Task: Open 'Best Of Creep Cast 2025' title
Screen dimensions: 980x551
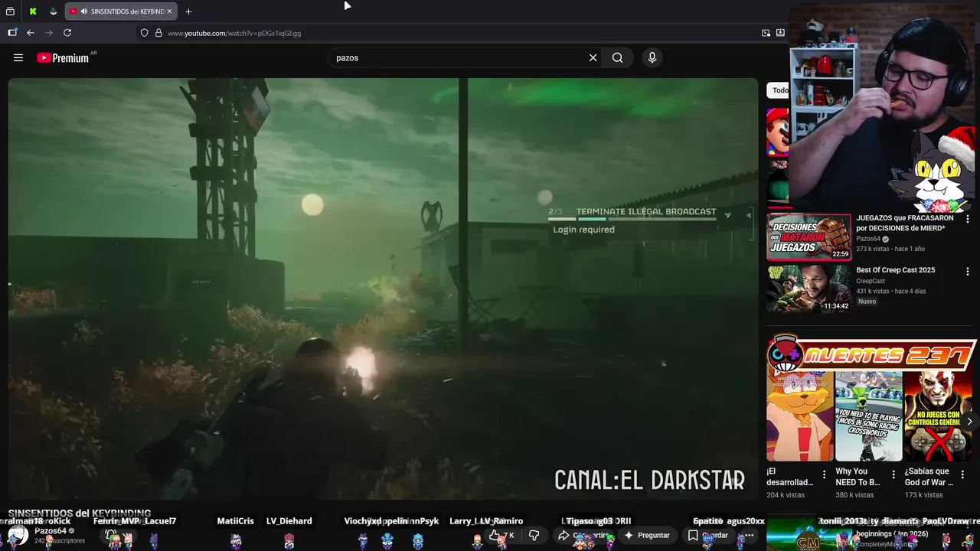Action: pos(895,270)
